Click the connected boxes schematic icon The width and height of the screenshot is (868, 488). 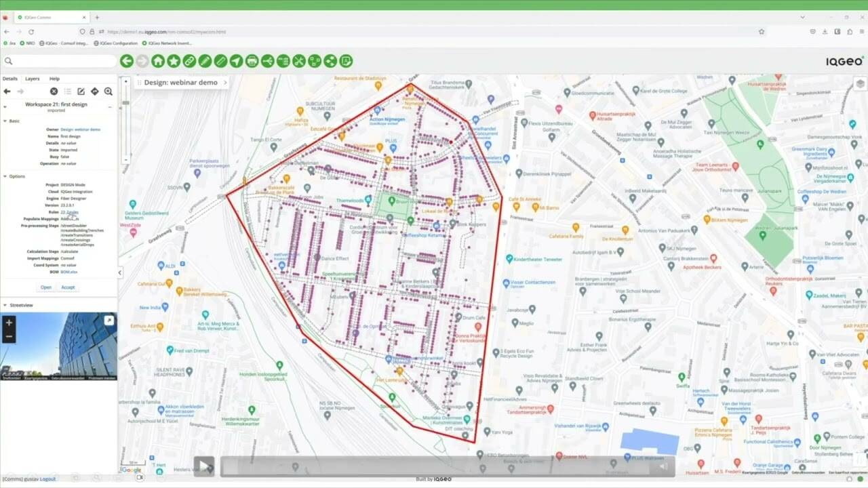point(315,61)
